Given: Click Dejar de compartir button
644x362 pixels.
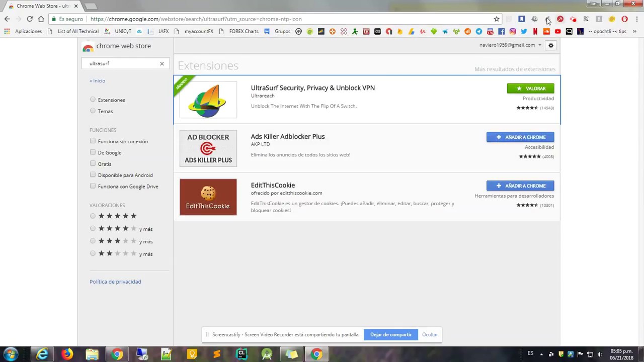Looking at the screenshot, I should click(390, 334).
